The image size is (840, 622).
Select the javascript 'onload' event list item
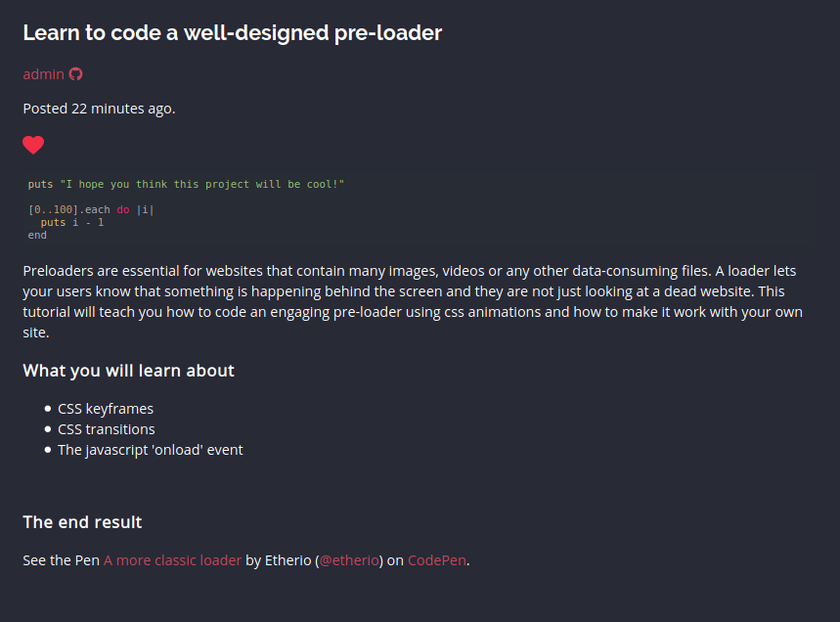(151, 450)
